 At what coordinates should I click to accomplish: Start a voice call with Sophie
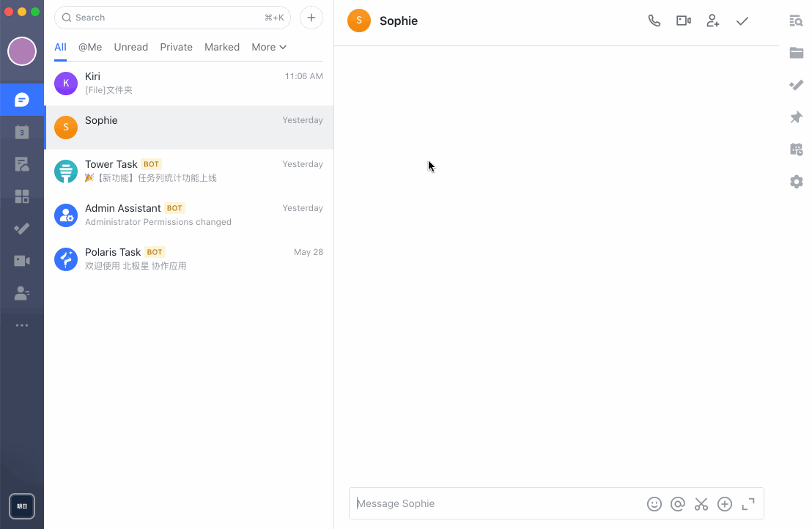click(x=654, y=21)
